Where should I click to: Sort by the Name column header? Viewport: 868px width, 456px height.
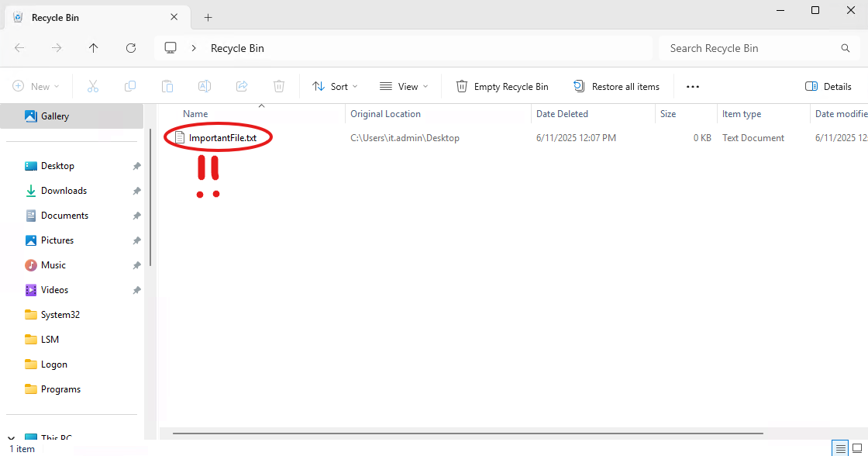click(x=195, y=113)
